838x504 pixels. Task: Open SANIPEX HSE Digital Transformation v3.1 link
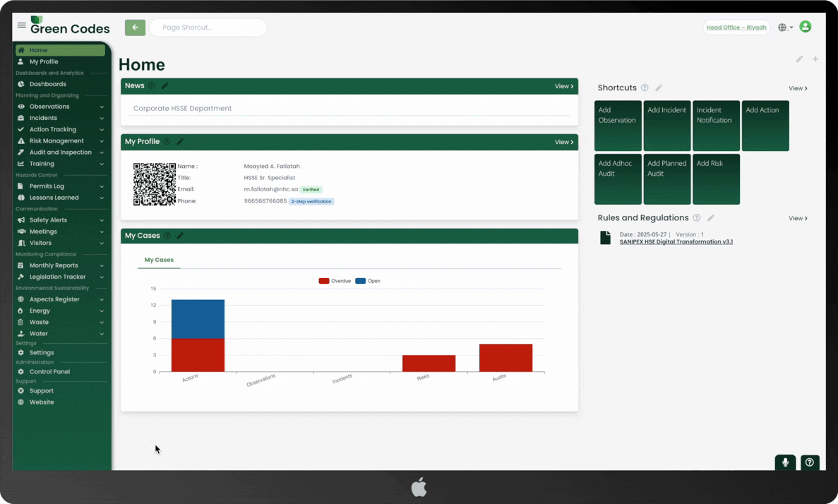[676, 242]
